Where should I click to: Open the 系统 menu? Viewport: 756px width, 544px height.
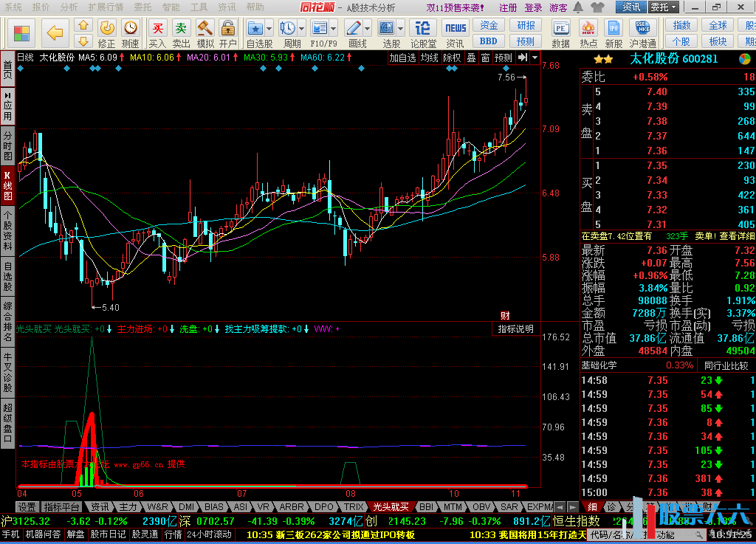pos(13,7)
